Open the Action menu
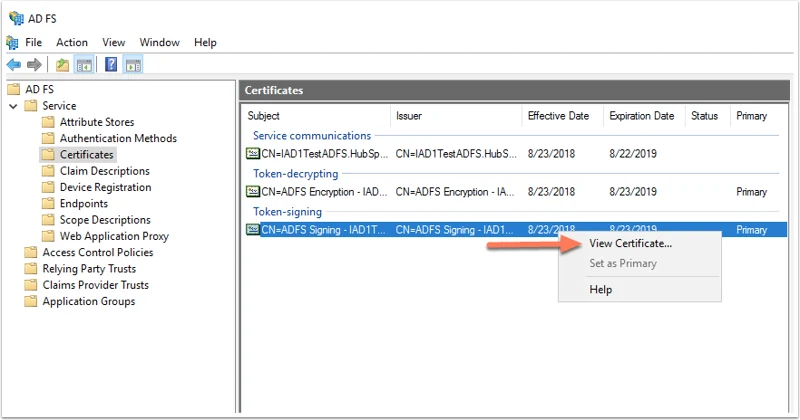 tap(72, 42)
